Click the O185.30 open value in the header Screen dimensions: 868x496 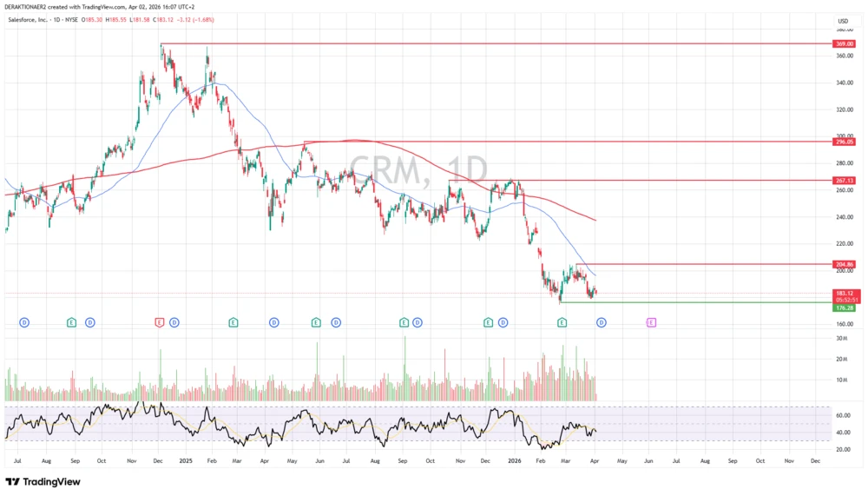point(92,20)
